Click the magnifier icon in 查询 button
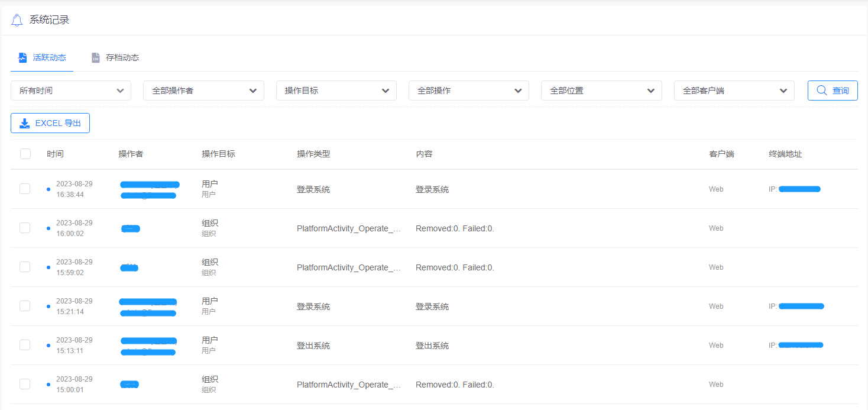This screenshot has height=410, width=868. [822, 91]
